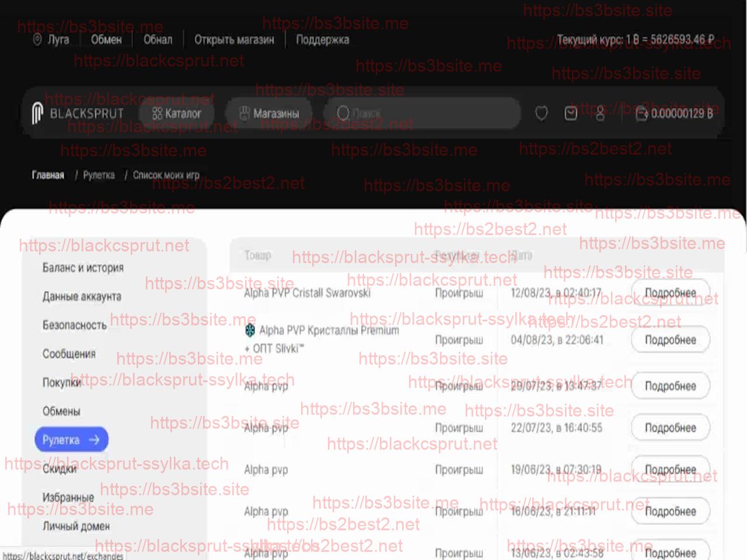Click the grid icon beside Каталог
This screenshot has width=747, height=560.
click(157, 113)
